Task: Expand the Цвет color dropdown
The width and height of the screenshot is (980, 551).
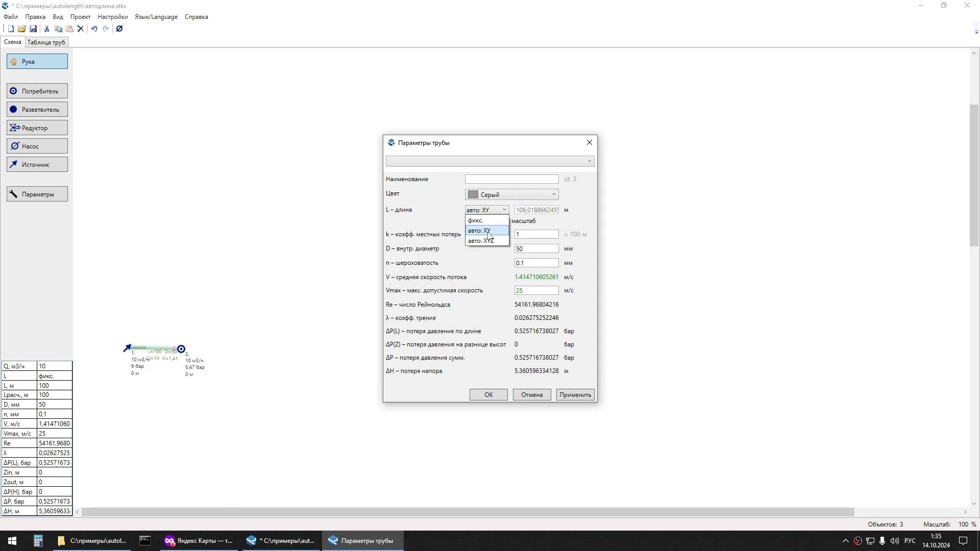Action: coord(553,194)
